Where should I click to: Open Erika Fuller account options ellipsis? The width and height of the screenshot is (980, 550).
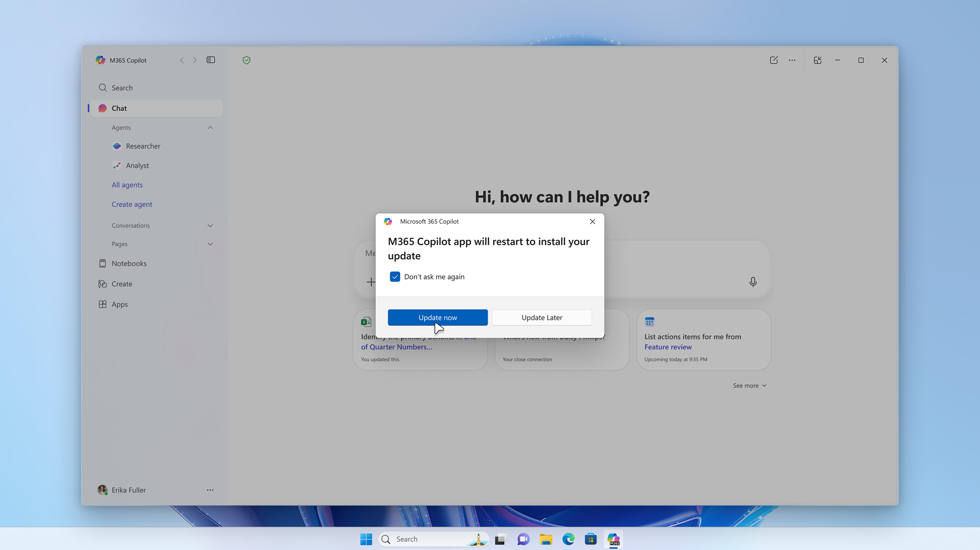(x=210, y=490)
